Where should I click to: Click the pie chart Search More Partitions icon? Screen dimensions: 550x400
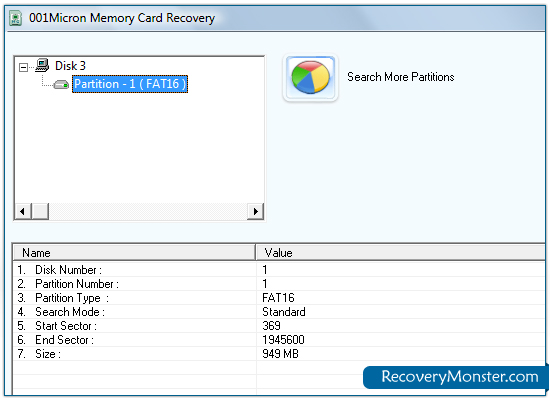click(x=310, y=78)
